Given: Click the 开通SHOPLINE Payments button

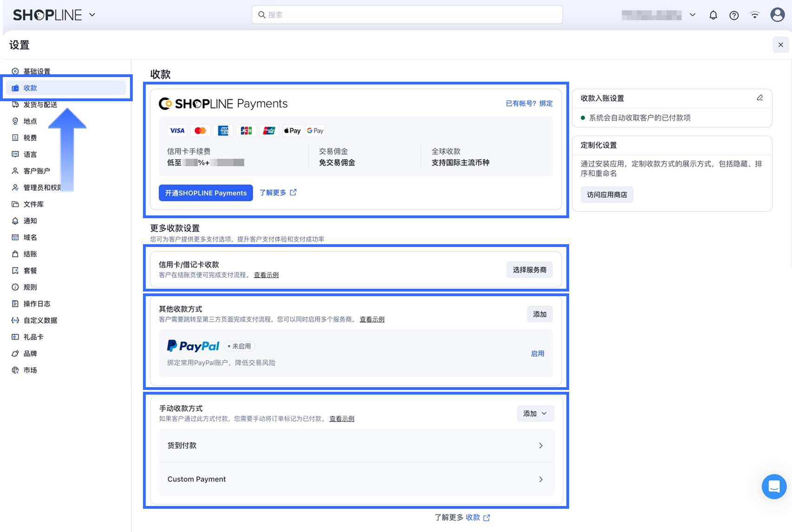Looking at the screenshot, I should [206, 193].
